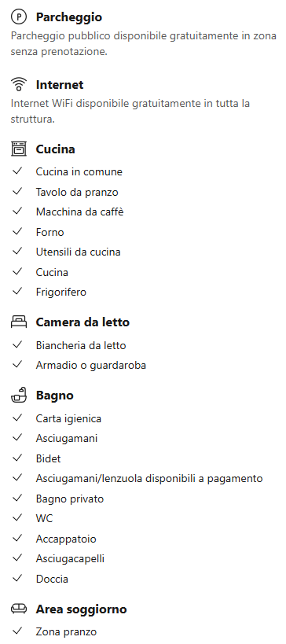Select the Parcheggio heading

[69, 17]
